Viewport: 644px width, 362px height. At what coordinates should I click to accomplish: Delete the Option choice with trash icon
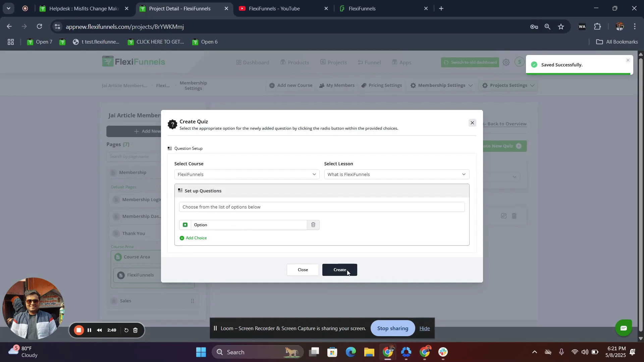click(x=313, y=225)
